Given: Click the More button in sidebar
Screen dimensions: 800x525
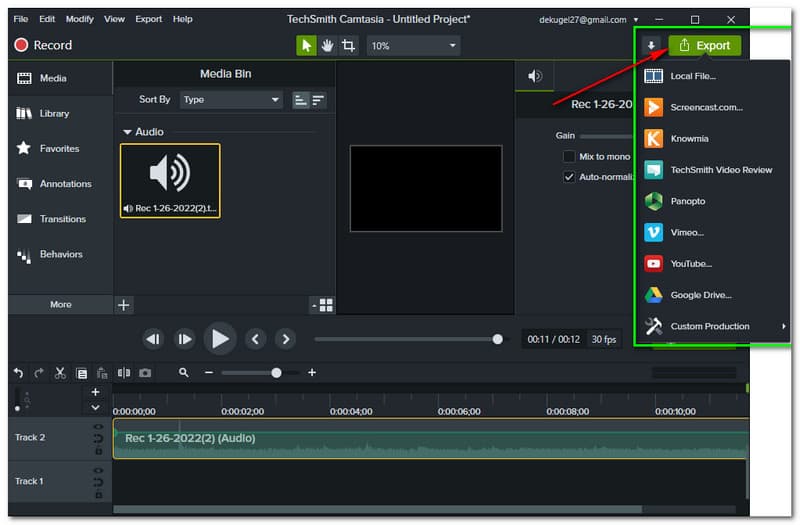Looking at the screenshot, I should 60,305.
